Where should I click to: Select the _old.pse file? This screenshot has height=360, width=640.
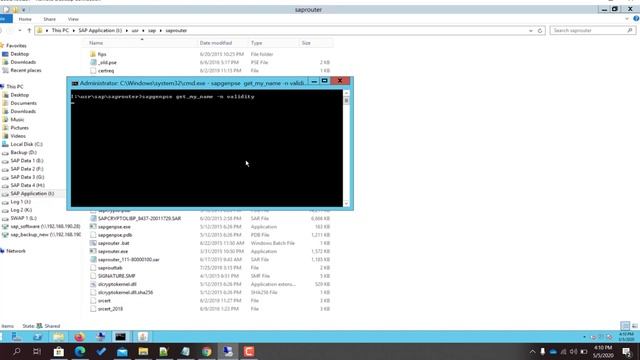click(107, 62)
